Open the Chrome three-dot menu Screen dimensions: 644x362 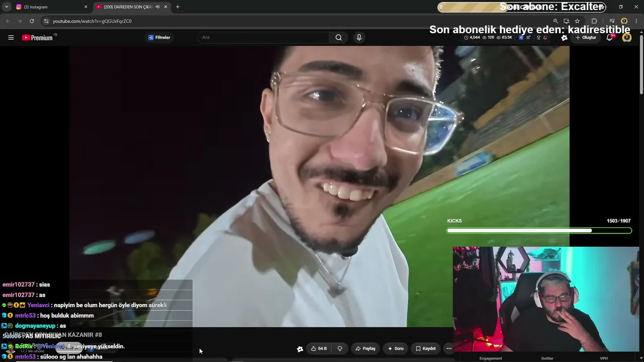[636, 21]
